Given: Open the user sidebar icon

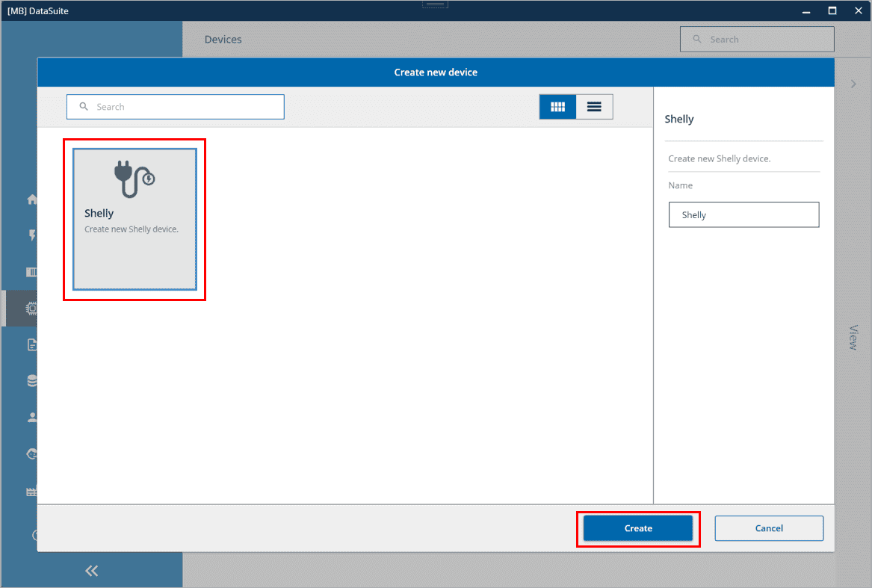Looking at the screenshot, I should click(x=32, y=417).
